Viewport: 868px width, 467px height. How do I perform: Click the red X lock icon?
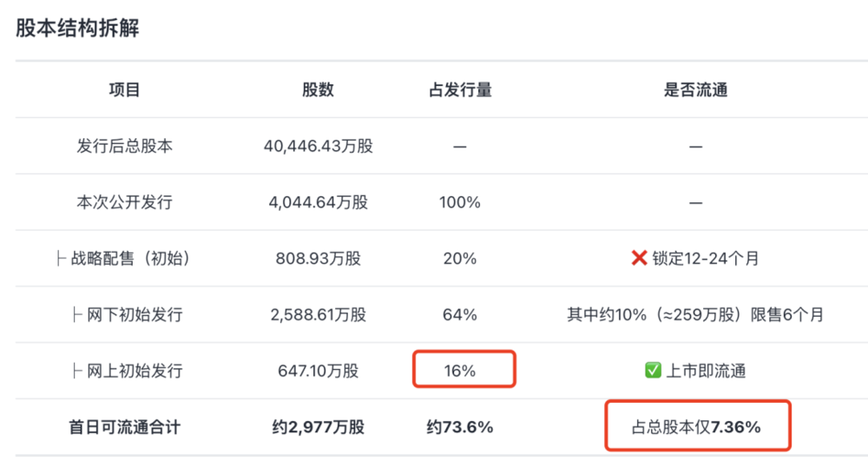(x=640, y=258)
